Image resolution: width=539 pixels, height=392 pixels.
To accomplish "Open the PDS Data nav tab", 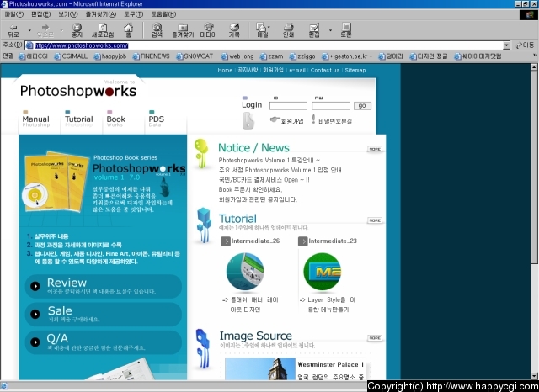I will click(156, 119).
